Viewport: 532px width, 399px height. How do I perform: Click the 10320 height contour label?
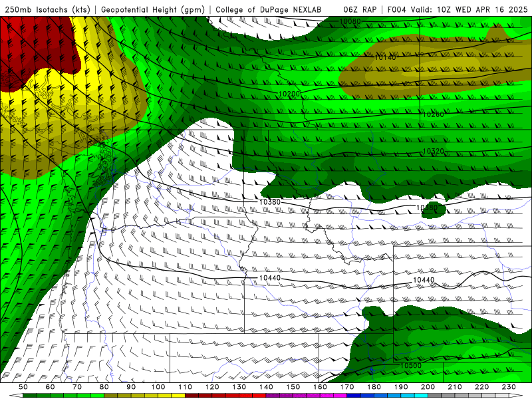click(434, 151)
